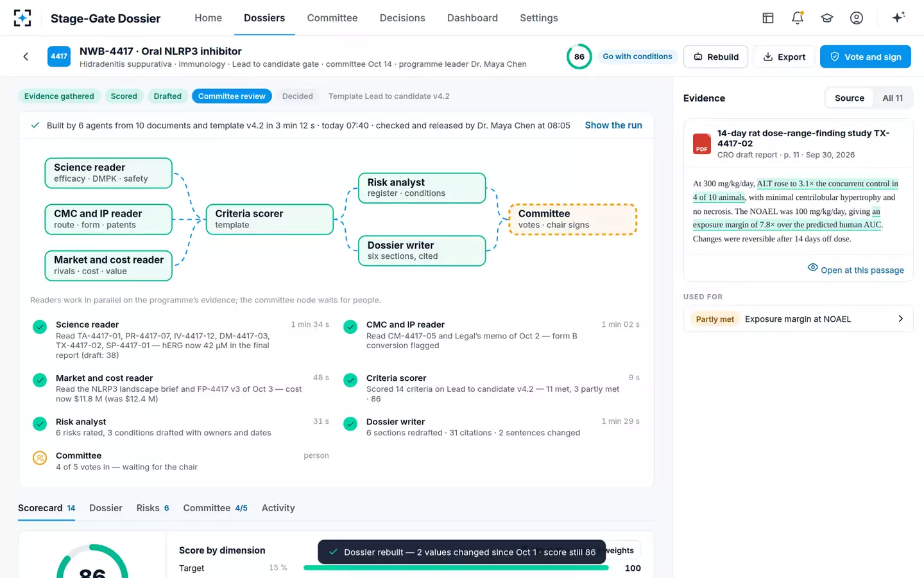Open at this passage link
The width and height of the screenshot is (924, 578).
tap(855, 270)
